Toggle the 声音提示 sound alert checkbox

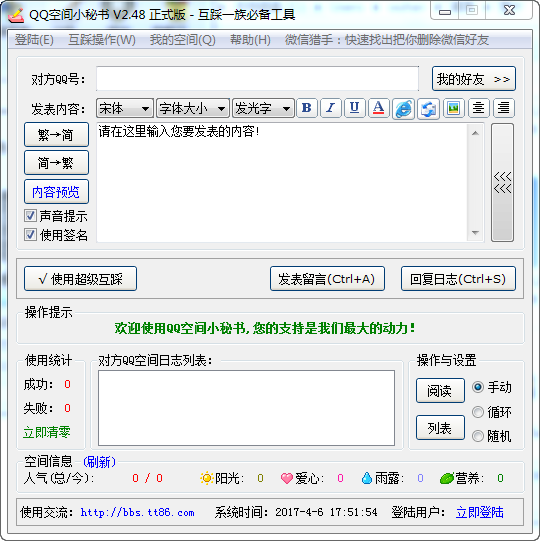(30, 216)
